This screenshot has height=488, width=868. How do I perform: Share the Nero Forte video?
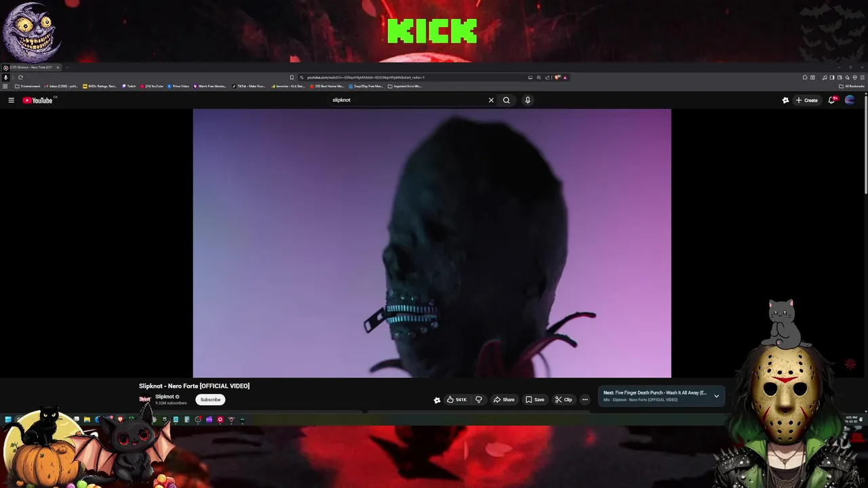[x=504, y=400]
